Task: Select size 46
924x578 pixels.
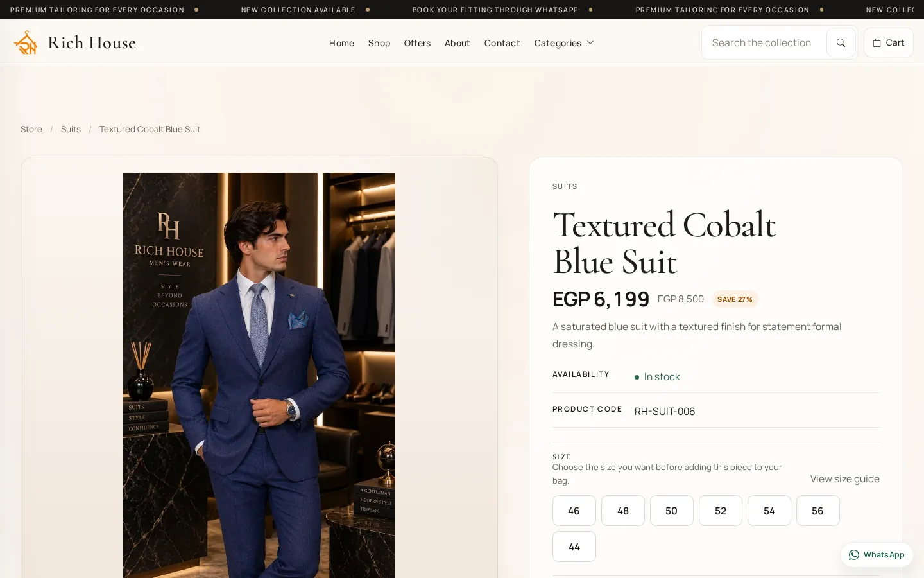Action: point(574,511)
